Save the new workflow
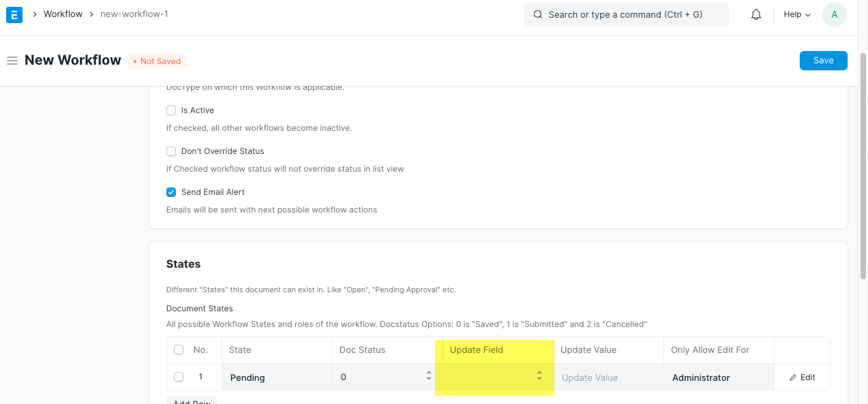Viewport: 868px width, 404px height. (x=823, y=60)
